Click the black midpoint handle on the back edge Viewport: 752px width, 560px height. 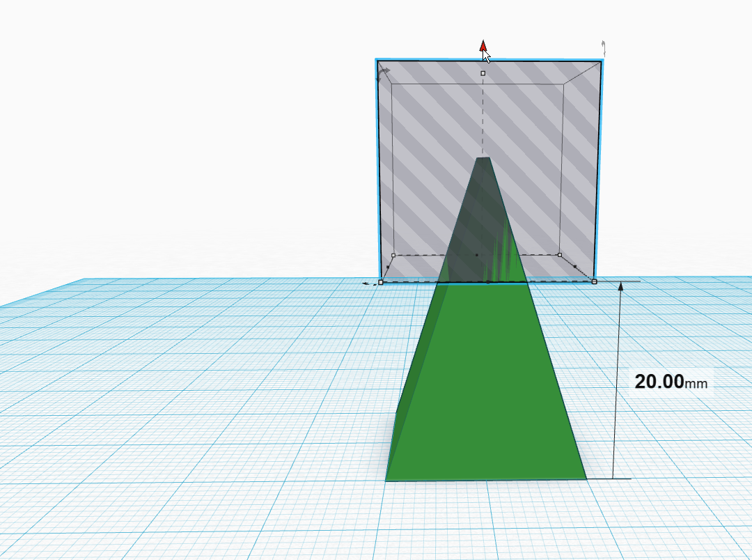click(x=477, y=256)
